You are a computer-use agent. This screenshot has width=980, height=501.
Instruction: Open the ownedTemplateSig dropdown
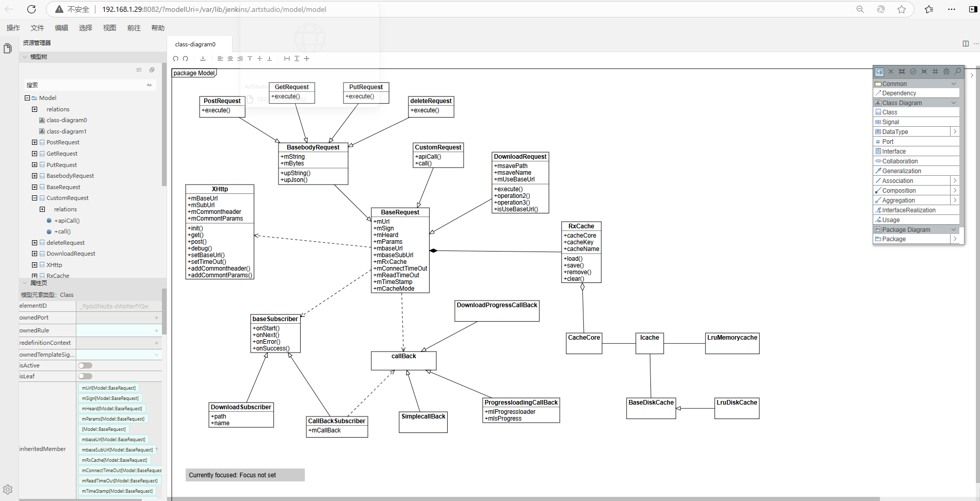point(156,355)
